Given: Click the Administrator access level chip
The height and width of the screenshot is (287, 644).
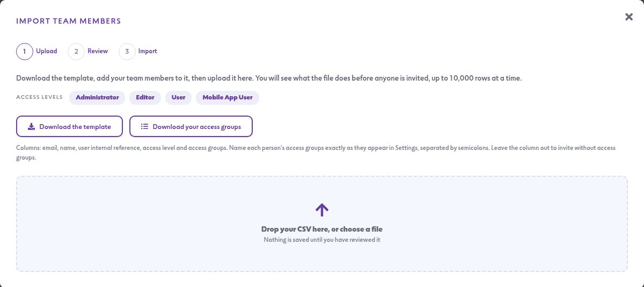Looking at the screenshot, I should (97, 97).
